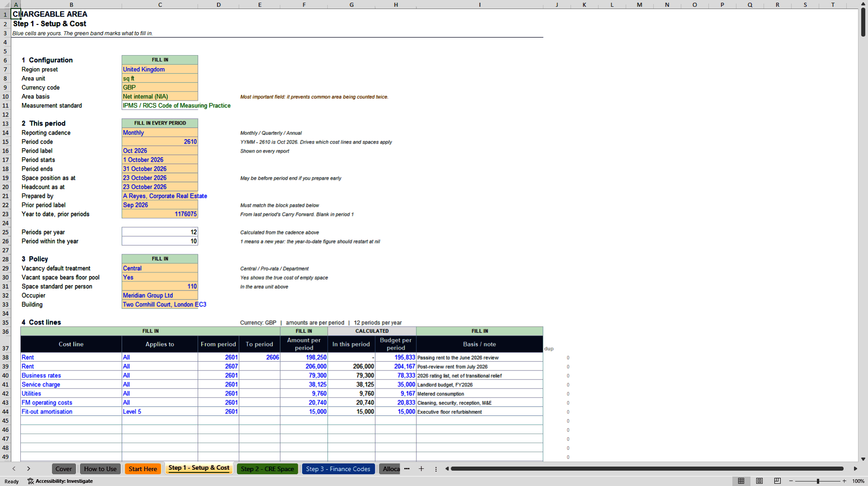This screenshot has width=868, height=486.
Task: Go to previous sheet tab arrow
Action: [14, 469]
